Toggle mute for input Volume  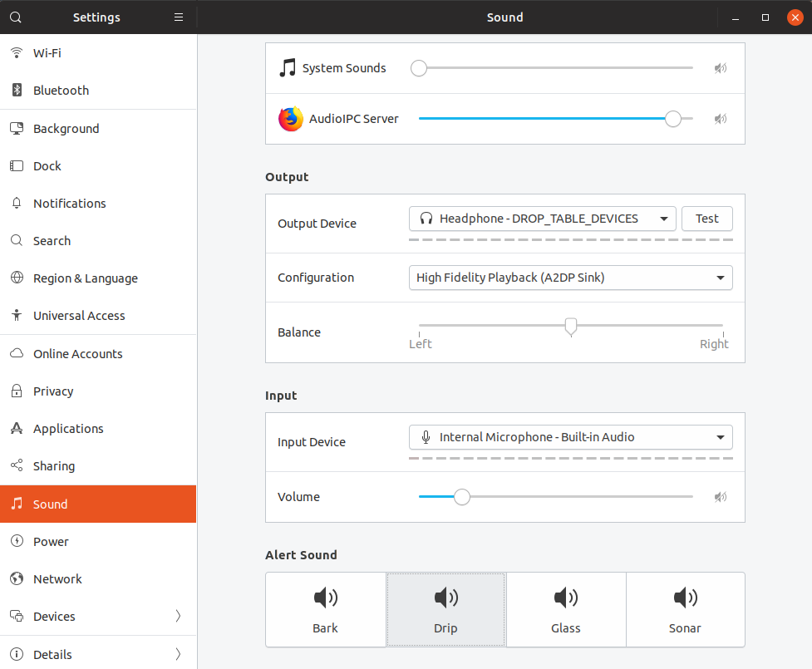click(x=721, y=497)
